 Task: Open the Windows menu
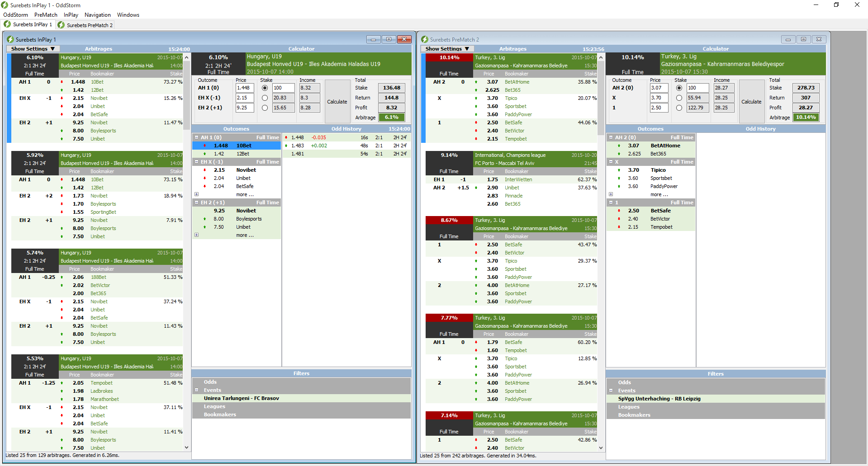pyautogui.click(x=128, y=15)
